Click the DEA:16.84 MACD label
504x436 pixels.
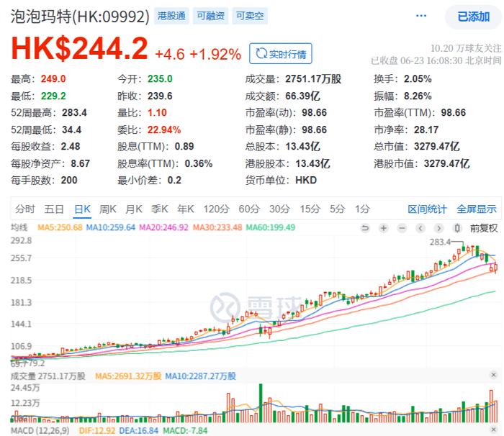point(139,430)
